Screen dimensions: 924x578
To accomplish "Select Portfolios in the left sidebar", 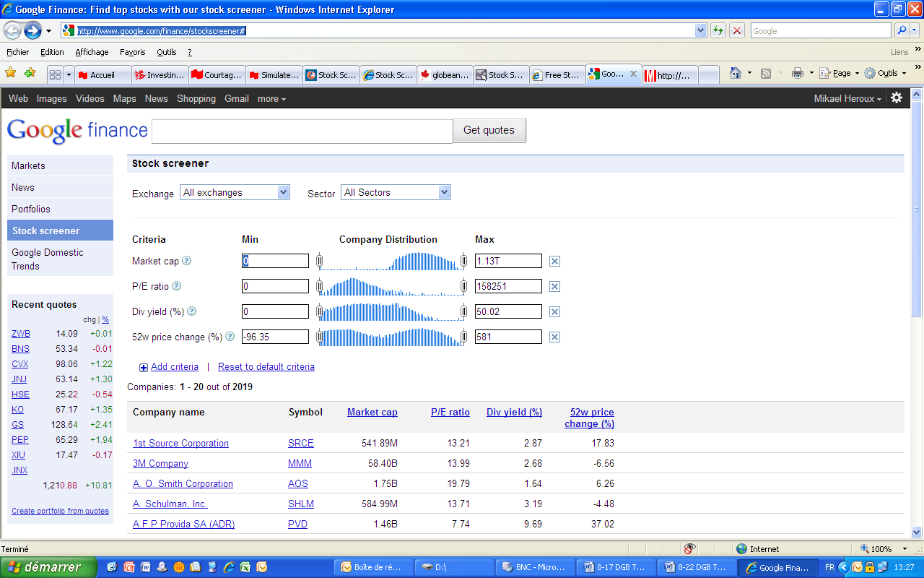I will click(60, 209).
